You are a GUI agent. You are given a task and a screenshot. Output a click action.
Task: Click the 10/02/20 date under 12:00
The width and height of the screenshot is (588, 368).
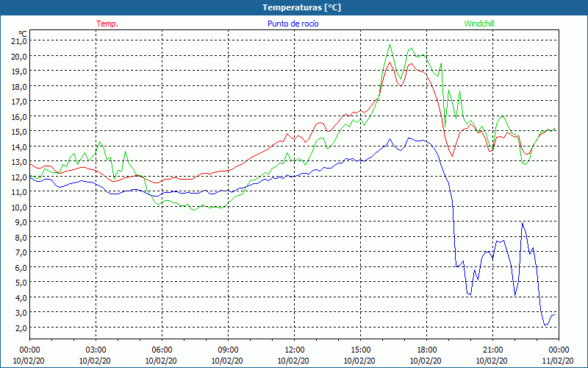click(x=293, y=361)
